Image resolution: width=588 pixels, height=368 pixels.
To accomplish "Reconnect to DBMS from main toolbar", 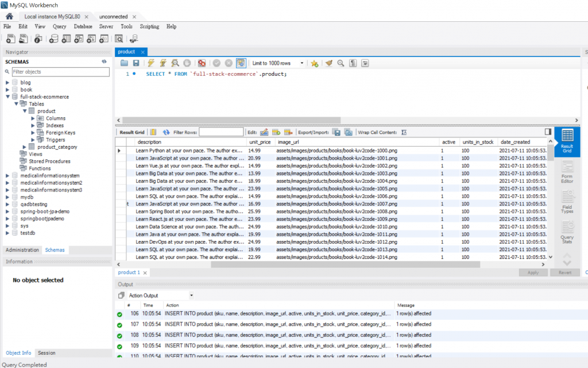I will pos(134,39).
